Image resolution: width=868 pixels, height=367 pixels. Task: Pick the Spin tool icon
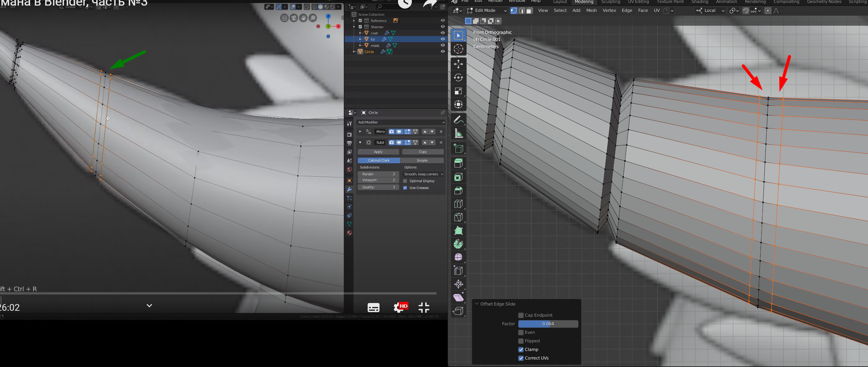[x=458, y=244]
